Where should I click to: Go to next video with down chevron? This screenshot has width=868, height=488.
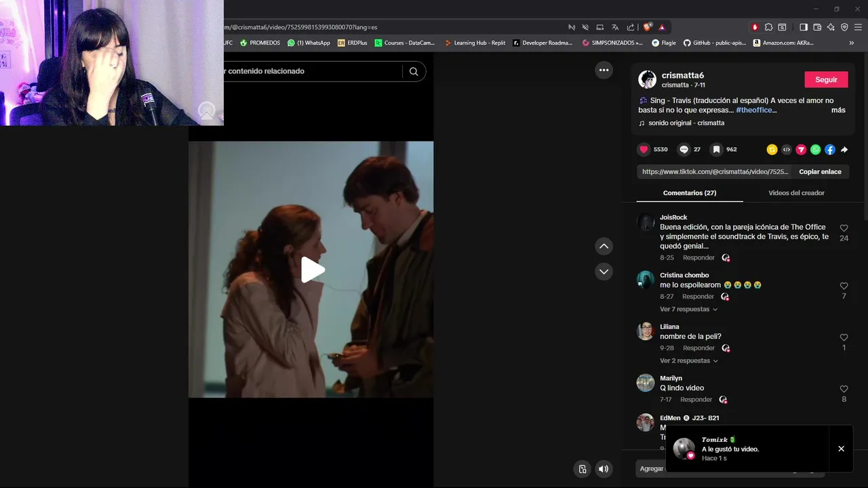pos(604,272)
